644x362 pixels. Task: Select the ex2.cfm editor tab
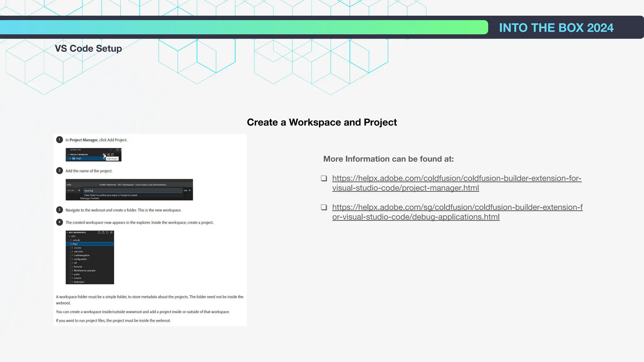[70, 190]
